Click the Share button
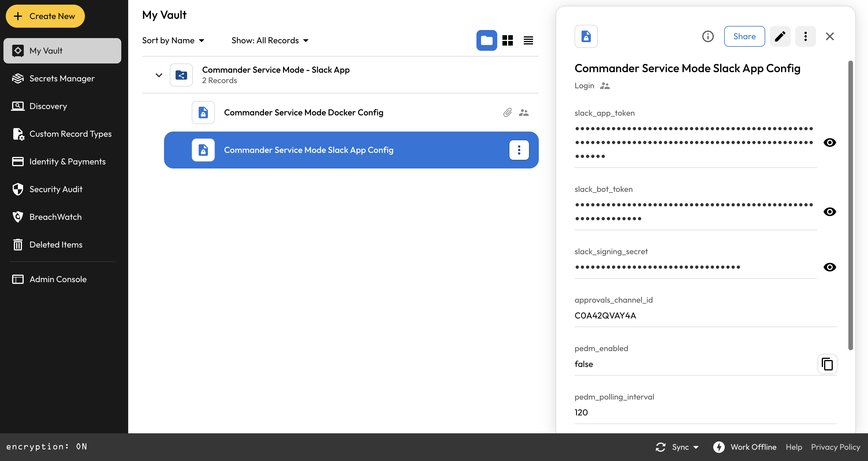The width and height of the screenshot is (868, 461). tap(744, 36)
